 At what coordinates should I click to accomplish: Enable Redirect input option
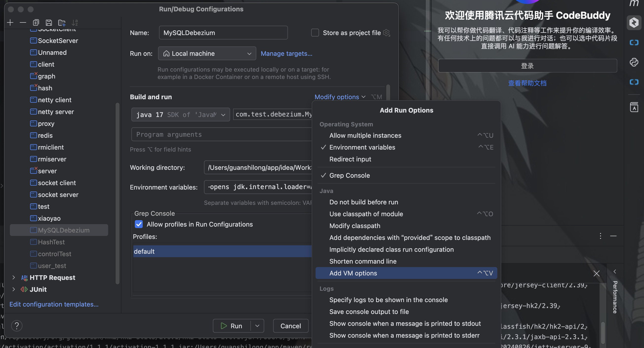(x=406, y=159)
